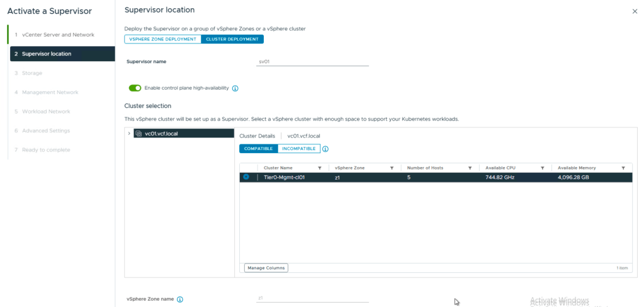
Task: Click info icon beside vSphere Zone name
Action: [x=180, y=299]
